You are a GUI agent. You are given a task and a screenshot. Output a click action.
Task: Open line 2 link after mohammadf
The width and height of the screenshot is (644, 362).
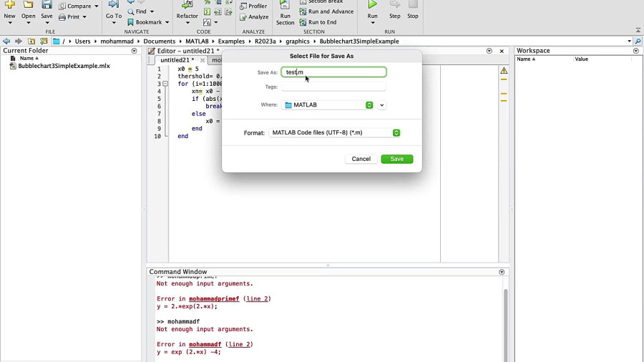(x=240, y=344)
